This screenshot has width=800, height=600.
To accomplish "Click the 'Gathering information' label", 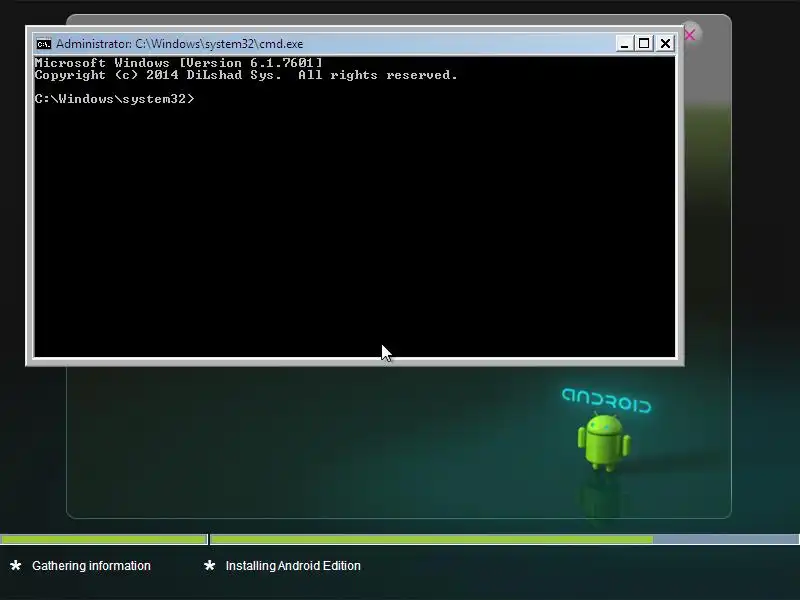I will coord(91,566).
